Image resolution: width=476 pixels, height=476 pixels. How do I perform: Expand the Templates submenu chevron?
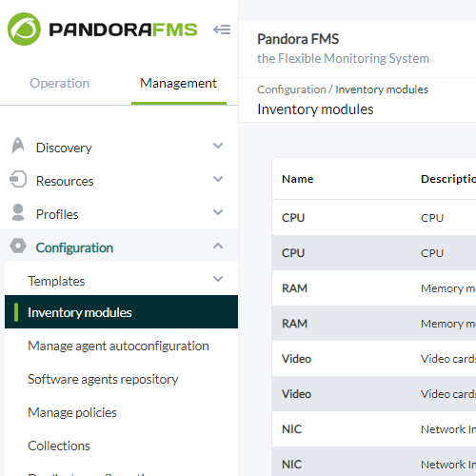(x=218, y=279)
